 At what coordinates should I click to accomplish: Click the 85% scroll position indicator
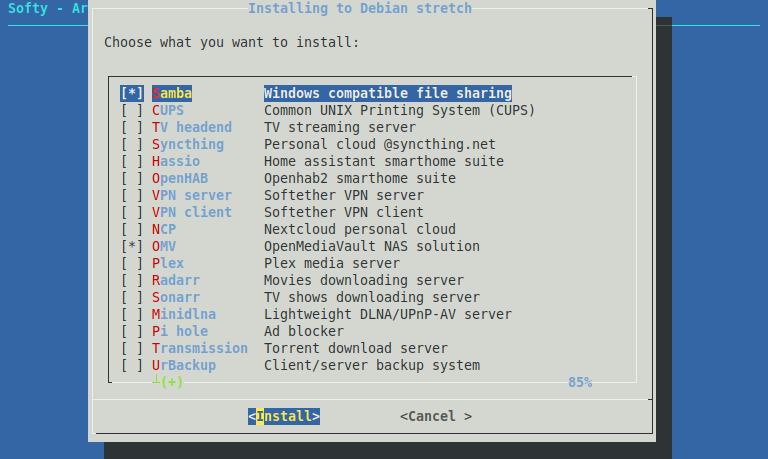(580, 382)
